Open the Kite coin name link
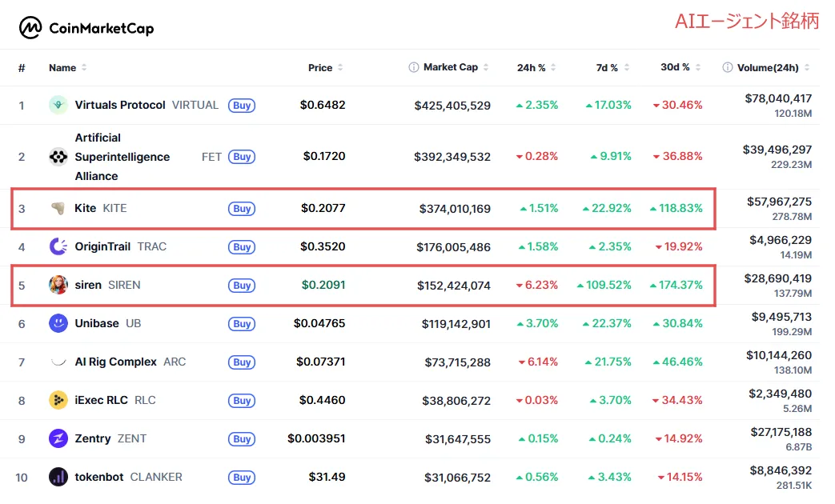Viewport: 835px width, 504px height. 85,208
